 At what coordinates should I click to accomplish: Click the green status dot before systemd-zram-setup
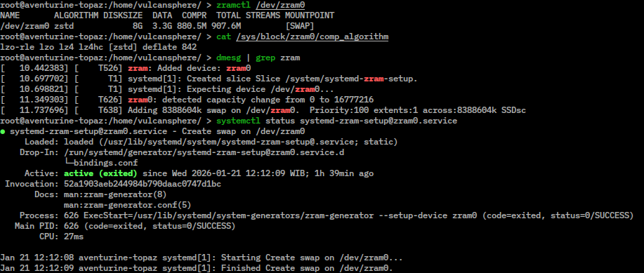(x=3, y=132)
